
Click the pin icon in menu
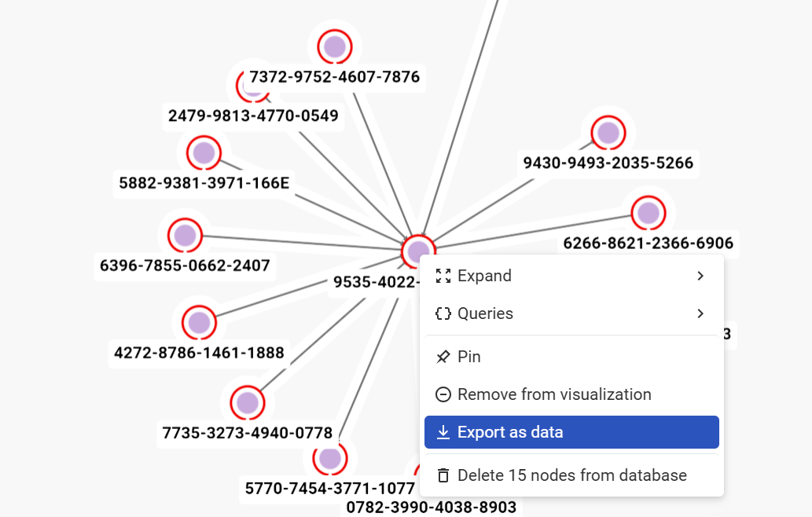coord(443,357)
